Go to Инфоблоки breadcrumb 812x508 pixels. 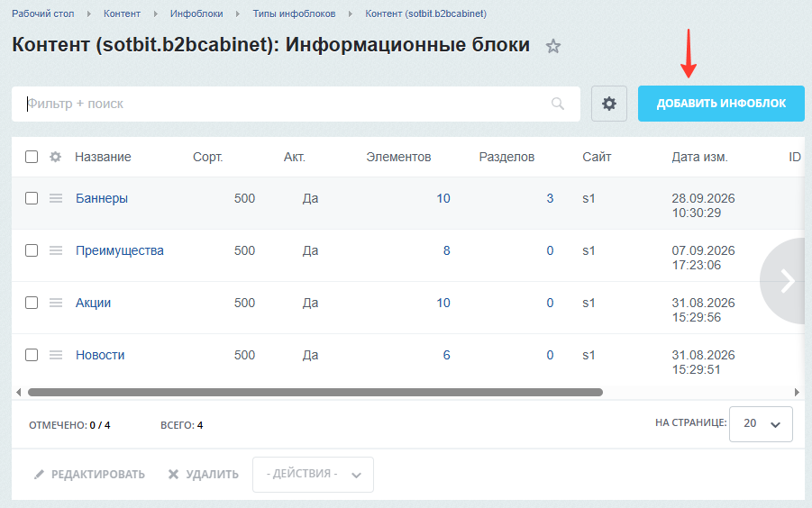click(196, 14)
